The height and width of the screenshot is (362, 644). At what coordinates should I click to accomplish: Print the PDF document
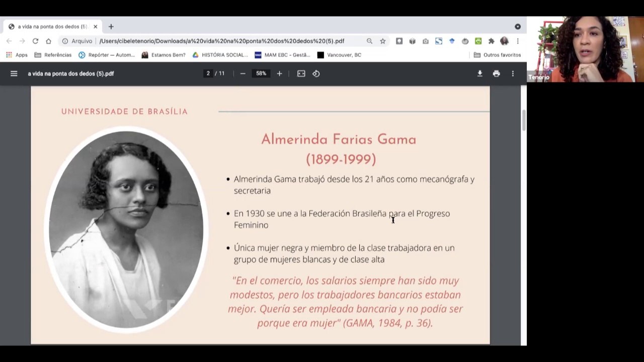(496, 73)
